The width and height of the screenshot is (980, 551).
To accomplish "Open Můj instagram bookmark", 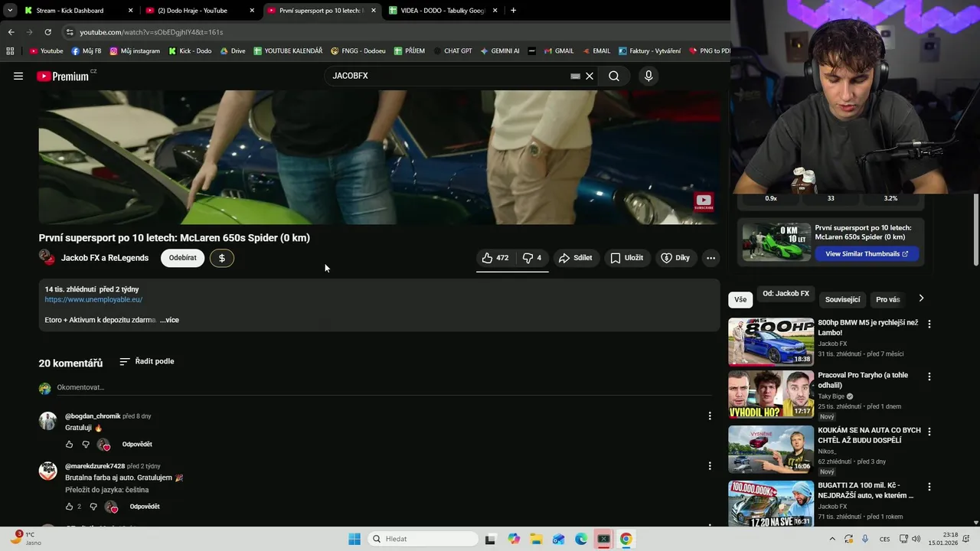I will pyautogui.click(x=135, y=51).
